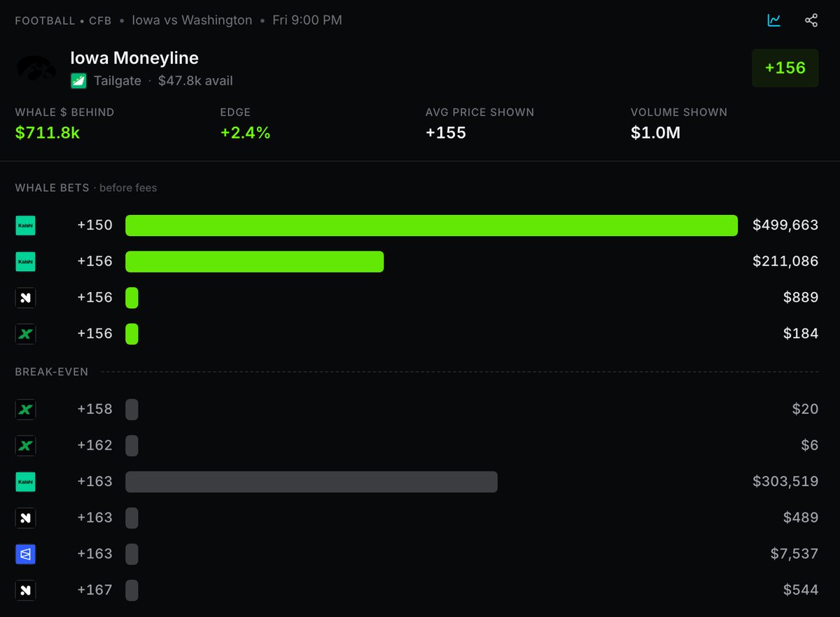
Task: Click the blue icon beside $7,537
Action: point(25,554)
